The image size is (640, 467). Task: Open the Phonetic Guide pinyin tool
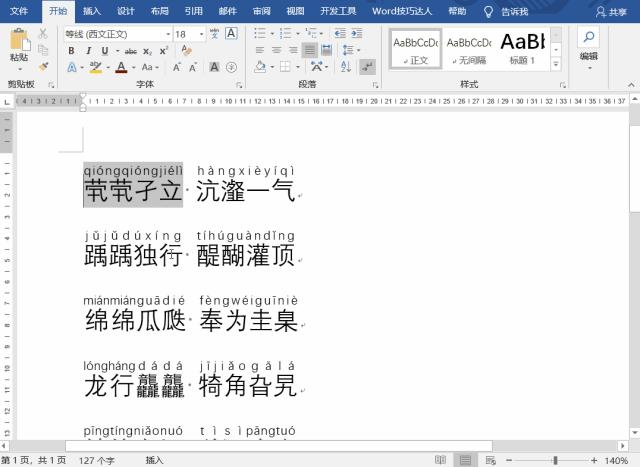214,34
